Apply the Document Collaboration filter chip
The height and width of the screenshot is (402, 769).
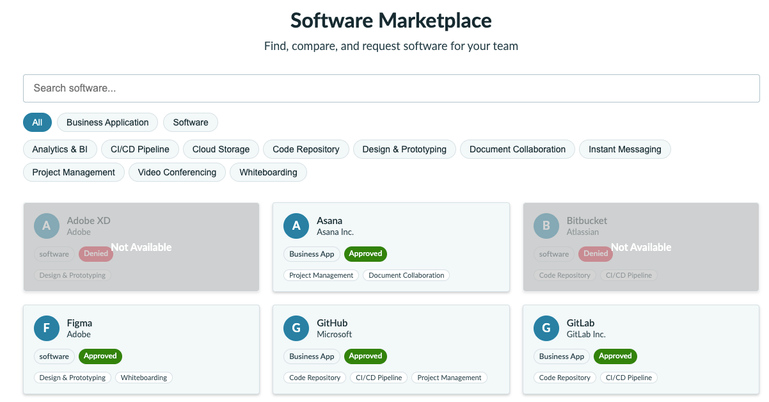(x=517, y=150)
